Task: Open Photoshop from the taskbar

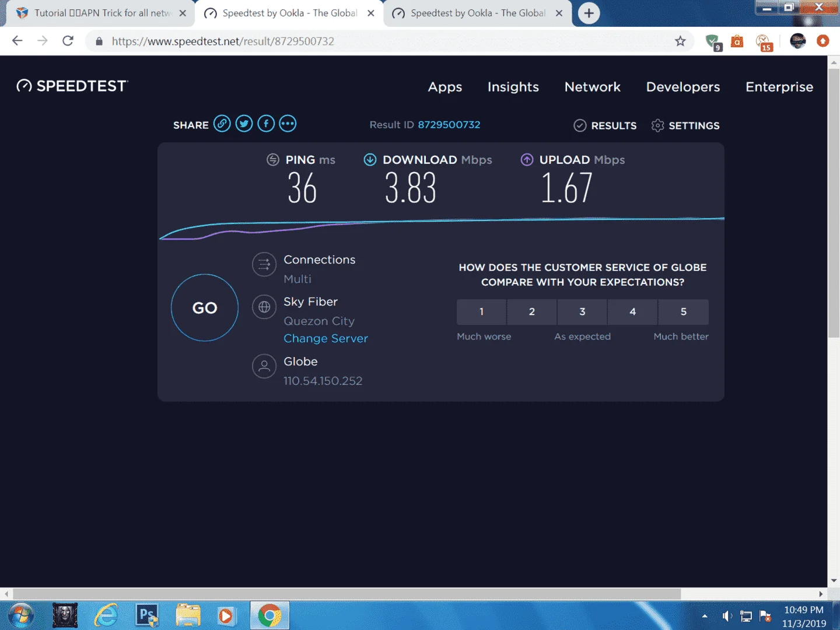Action: [148, 615]
